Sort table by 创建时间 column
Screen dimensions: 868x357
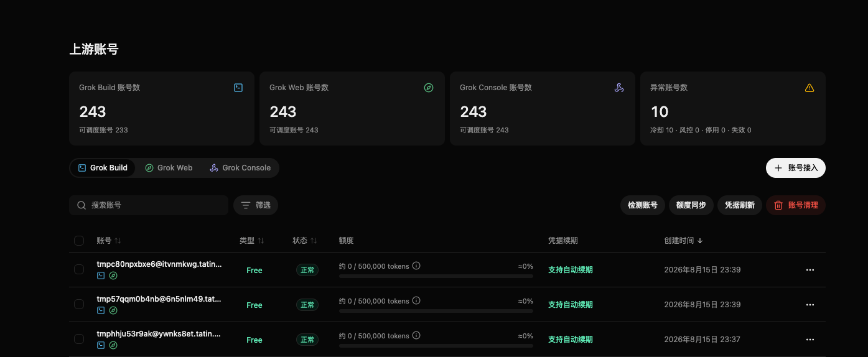(684, 241)
